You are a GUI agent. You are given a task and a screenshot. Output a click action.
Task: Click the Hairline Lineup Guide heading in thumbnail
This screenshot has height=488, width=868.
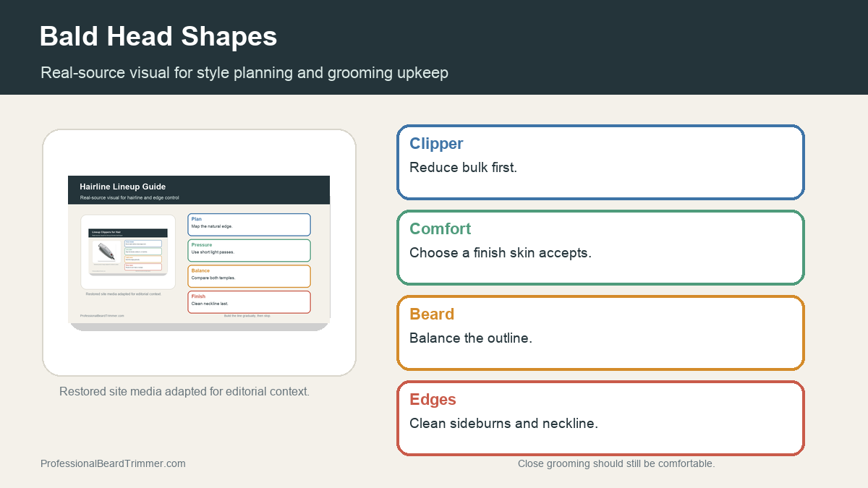(123, 187)
